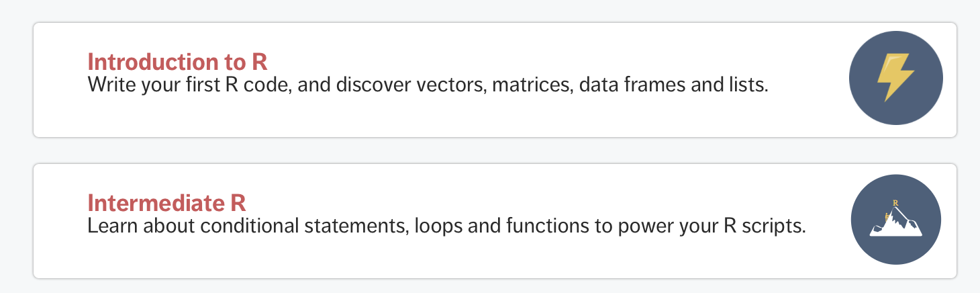
Task: Select the Intermediate R description text
Action: (x=446, y=226)
